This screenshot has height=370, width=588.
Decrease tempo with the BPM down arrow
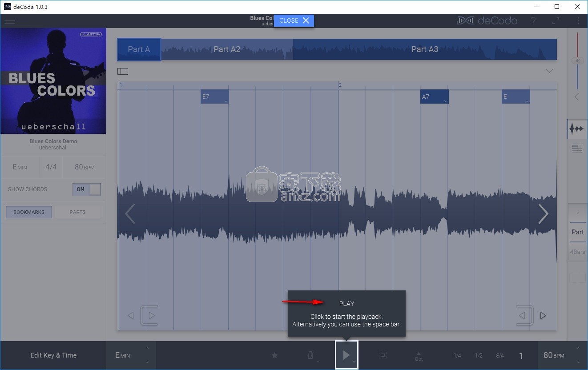tap(578, 362)
